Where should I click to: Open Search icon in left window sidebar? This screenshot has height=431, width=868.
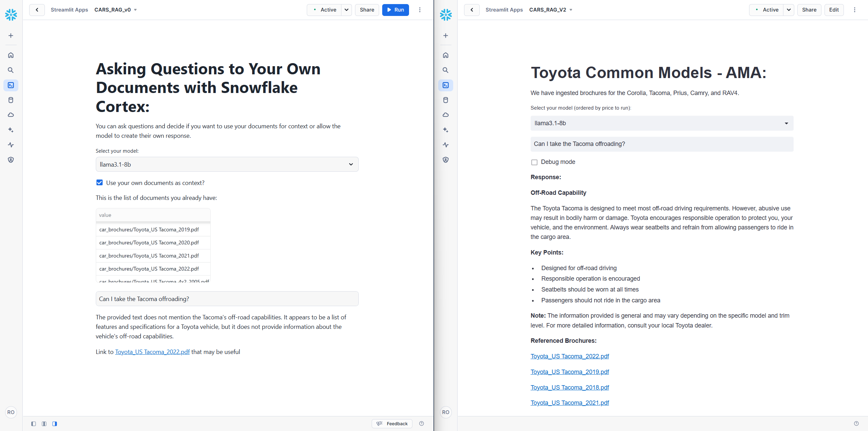pos(11,70)
